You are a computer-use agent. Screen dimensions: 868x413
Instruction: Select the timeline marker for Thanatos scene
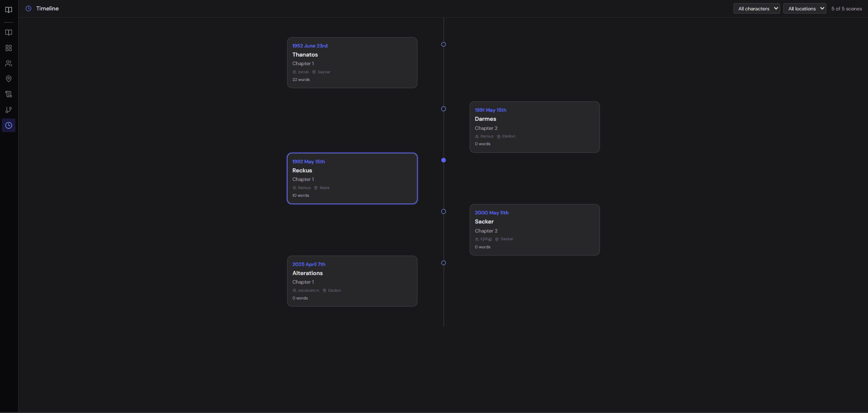click(x=444, y=44)
